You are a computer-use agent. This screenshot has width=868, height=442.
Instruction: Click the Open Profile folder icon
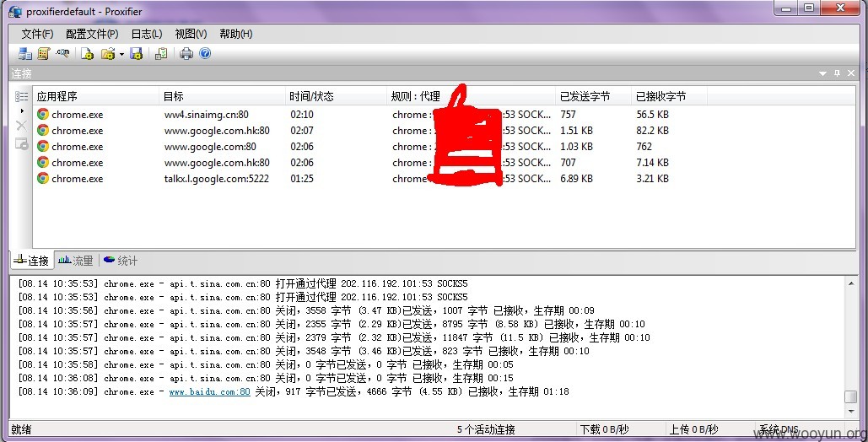click(108, 54)
